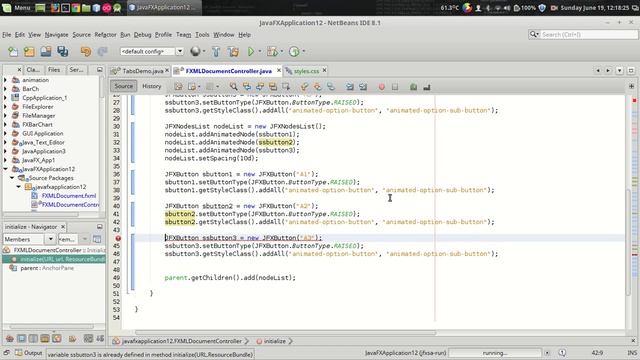Toggle Sort by Name in Navigator
Image resolution: width=640 pixels, height=360 pixels.
[88, 338]
